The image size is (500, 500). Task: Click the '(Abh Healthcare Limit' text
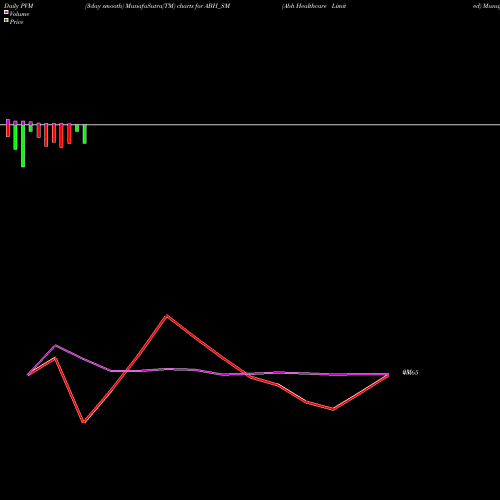[314, 6]
